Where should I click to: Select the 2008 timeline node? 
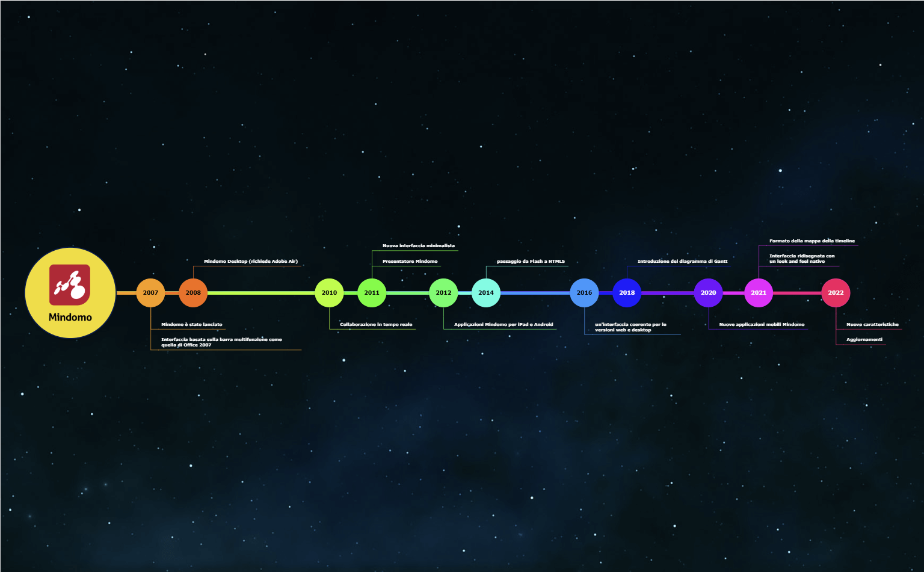(193, 293)
